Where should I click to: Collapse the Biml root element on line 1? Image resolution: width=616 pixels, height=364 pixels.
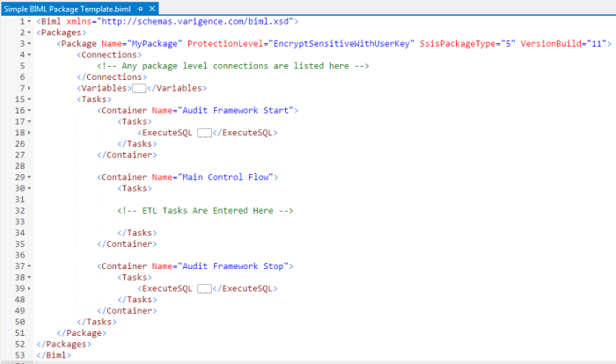point(30,20)
